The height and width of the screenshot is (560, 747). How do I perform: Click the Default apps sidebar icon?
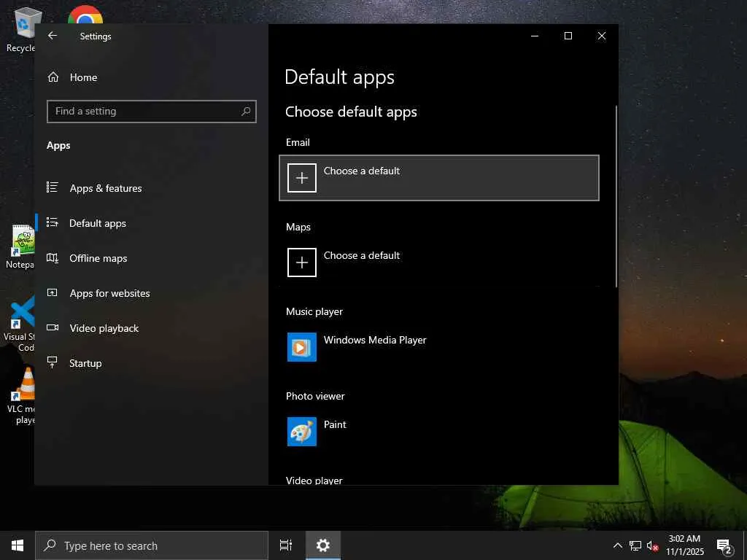pyautogui.click(x=53, y=222)
